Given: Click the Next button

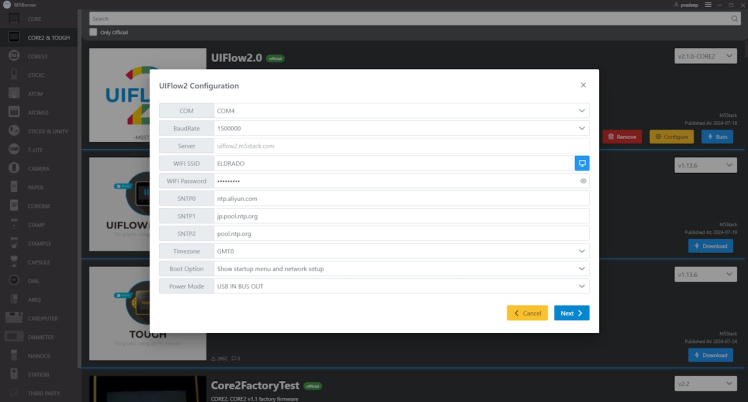Looking at the screenshot, I should tap(571, 313).
